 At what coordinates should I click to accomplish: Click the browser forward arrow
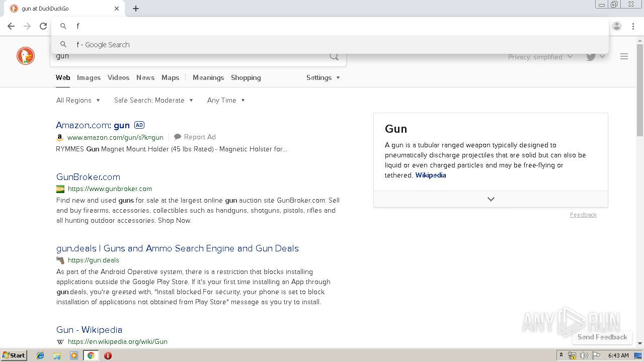27,26
